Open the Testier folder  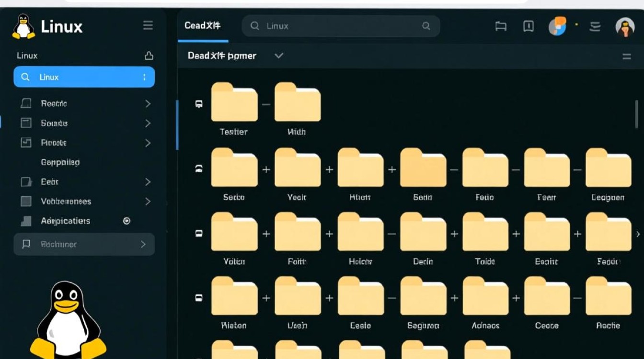(x=234, y=102)
